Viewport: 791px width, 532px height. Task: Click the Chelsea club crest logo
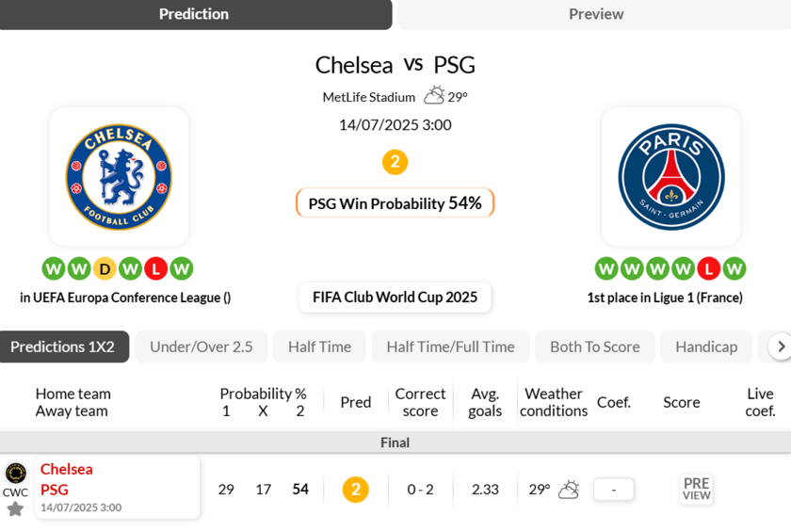[x=119, y=176]
